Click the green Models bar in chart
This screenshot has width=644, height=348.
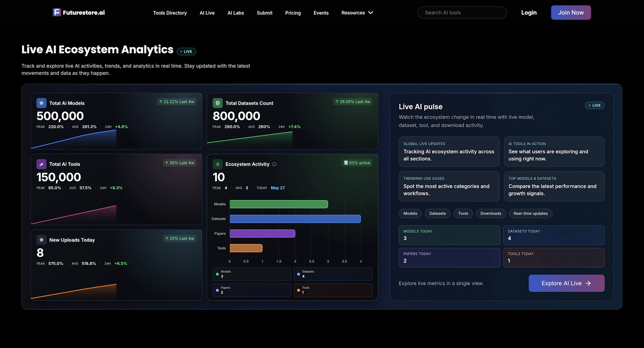[279, 204]
